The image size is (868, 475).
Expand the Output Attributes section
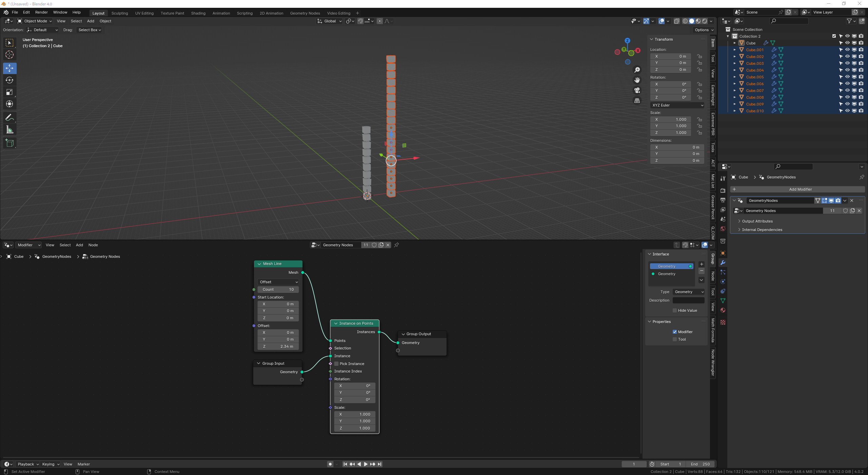point(757,221)
